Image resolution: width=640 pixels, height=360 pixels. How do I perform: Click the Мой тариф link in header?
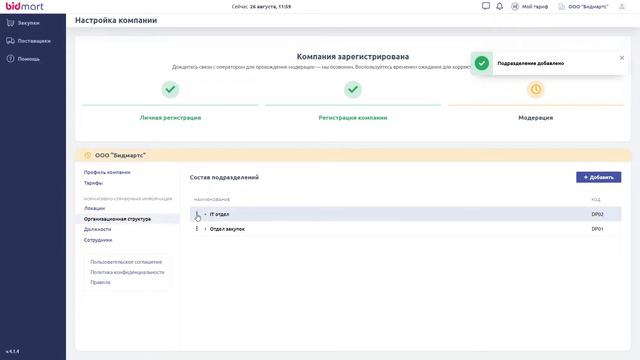point(535,7)
